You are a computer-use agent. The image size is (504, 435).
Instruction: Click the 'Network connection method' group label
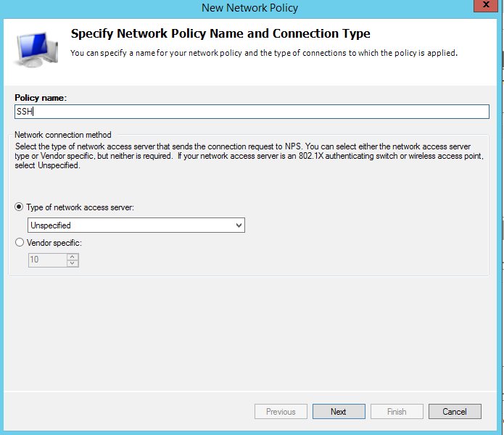[63, 135]
